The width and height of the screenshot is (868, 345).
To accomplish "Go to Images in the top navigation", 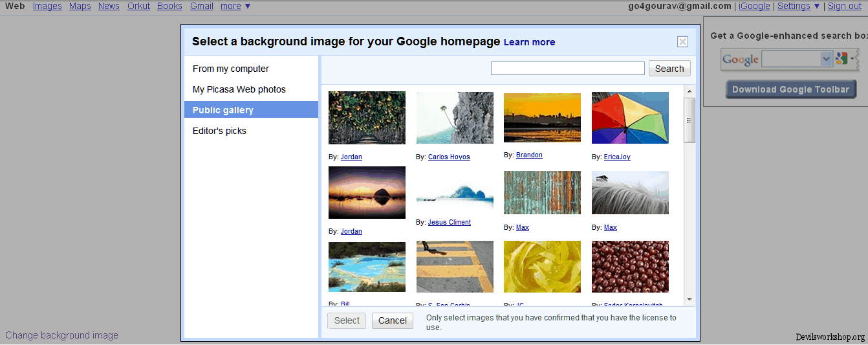I will click(x=47, y=6).
